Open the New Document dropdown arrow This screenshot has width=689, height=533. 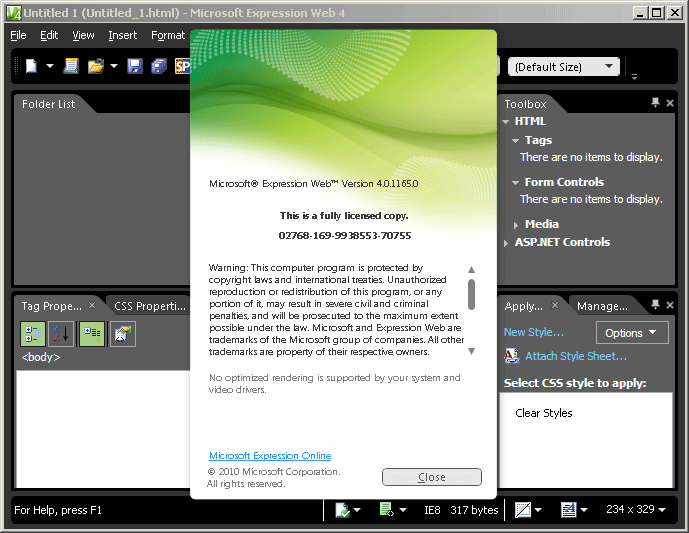coord(50,66)
